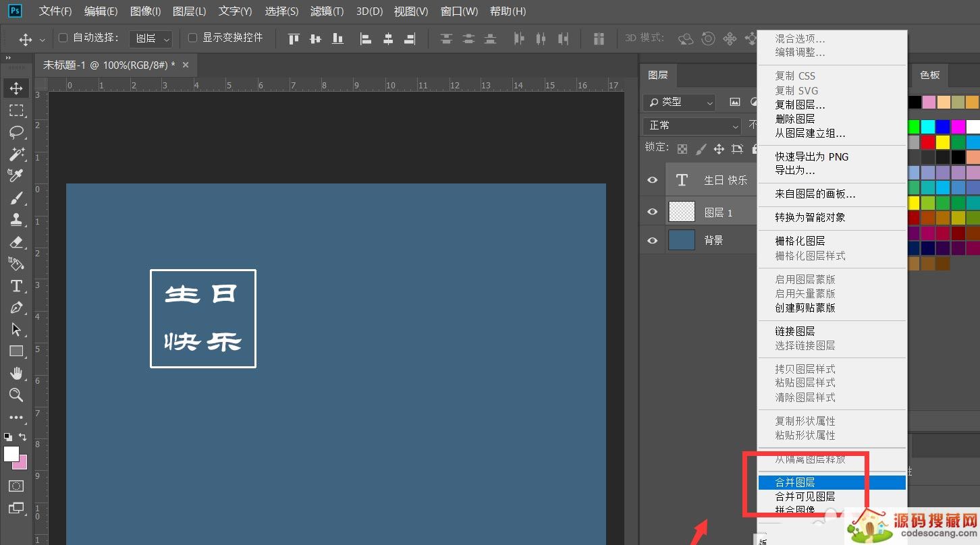Toggle lock transparent pixels
This screenshot has height=545, width=980.
682,148
